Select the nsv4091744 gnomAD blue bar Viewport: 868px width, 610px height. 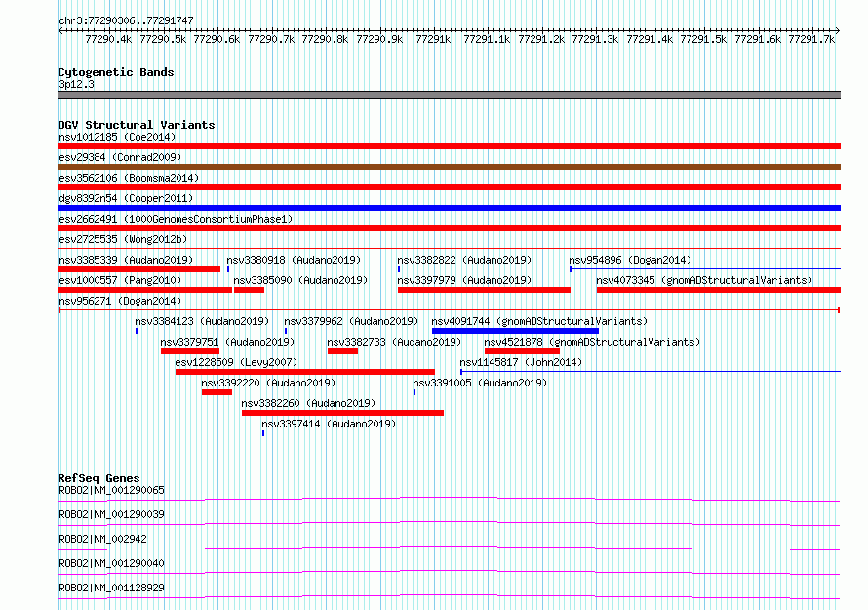tap(515, 331)
